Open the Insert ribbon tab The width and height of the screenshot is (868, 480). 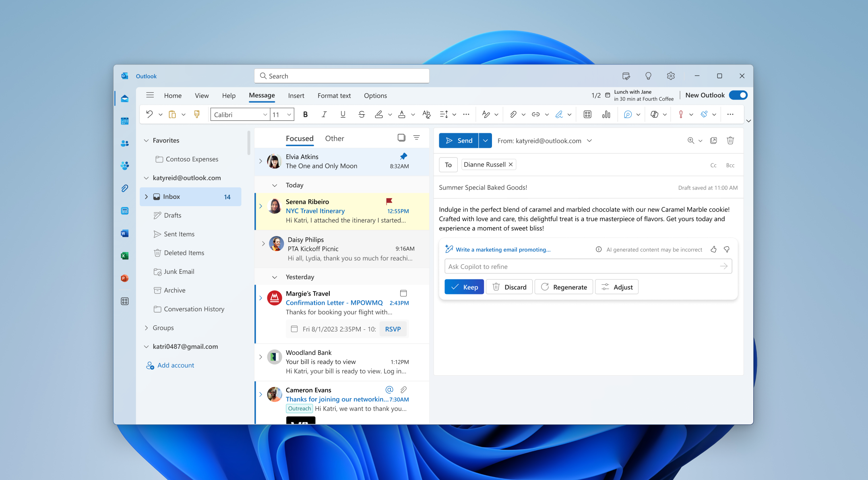tap(296, 95)
